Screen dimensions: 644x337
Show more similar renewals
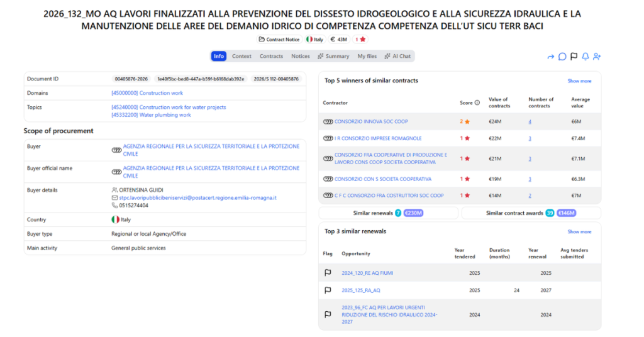tap(579, 231)
